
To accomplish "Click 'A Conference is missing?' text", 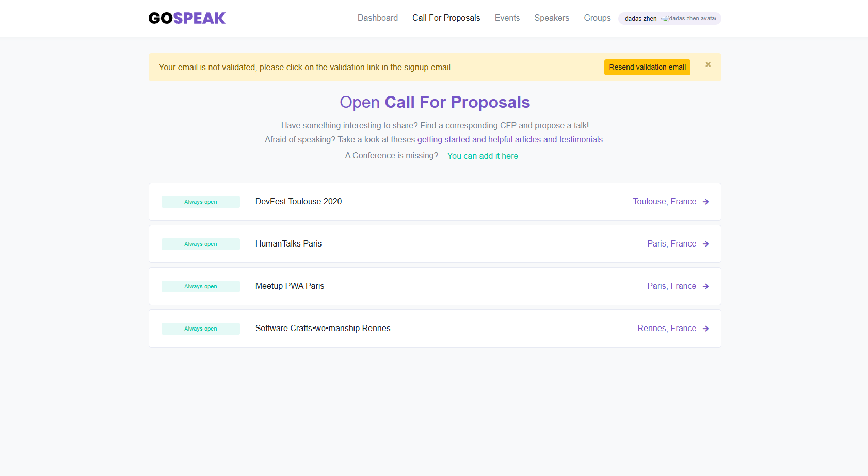I will (x=392, y=155).
